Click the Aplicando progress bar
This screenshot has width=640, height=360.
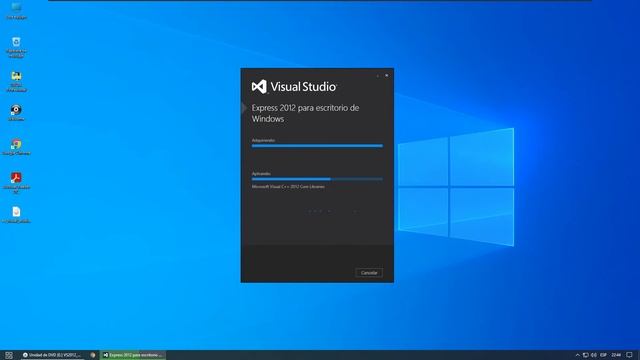[317, 179]
